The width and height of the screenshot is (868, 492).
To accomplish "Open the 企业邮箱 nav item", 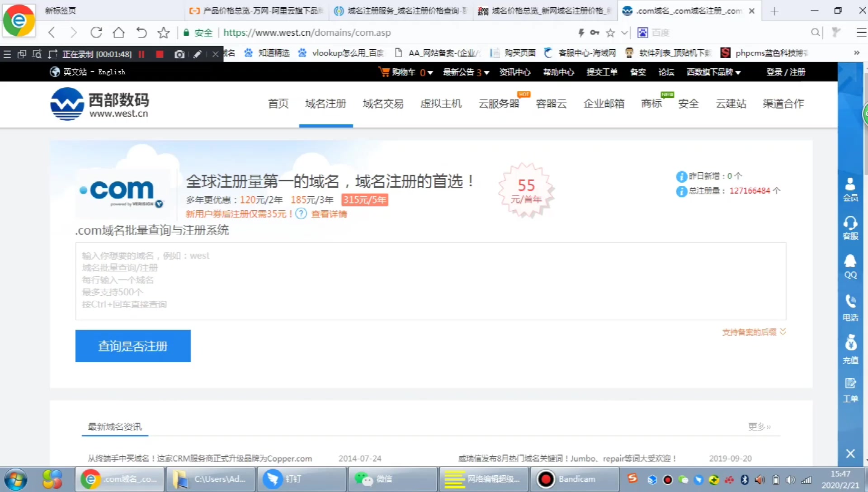I will (604, 104).
